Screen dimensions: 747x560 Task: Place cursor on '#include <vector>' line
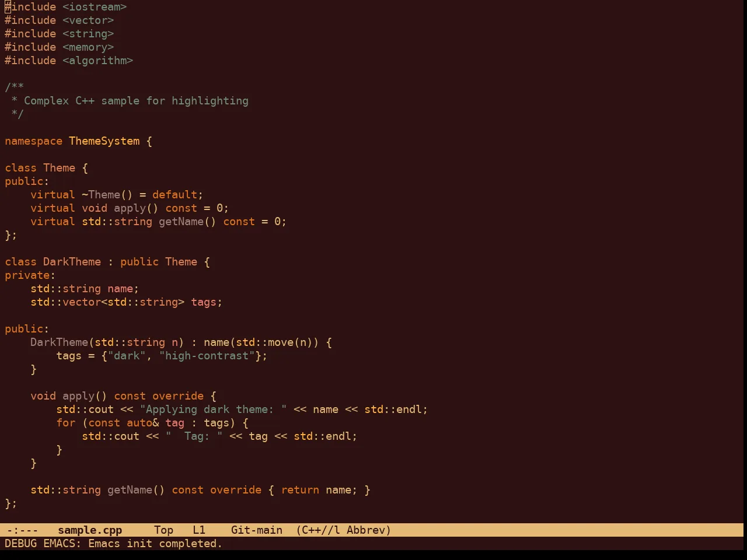coord(60,20)
